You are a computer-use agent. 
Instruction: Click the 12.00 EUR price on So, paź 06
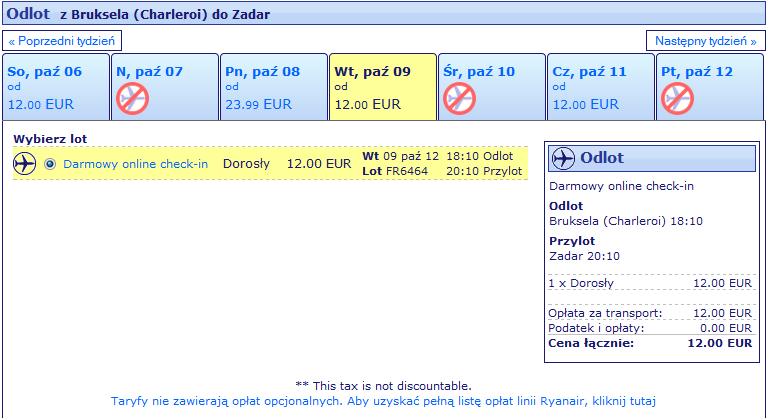41,104
